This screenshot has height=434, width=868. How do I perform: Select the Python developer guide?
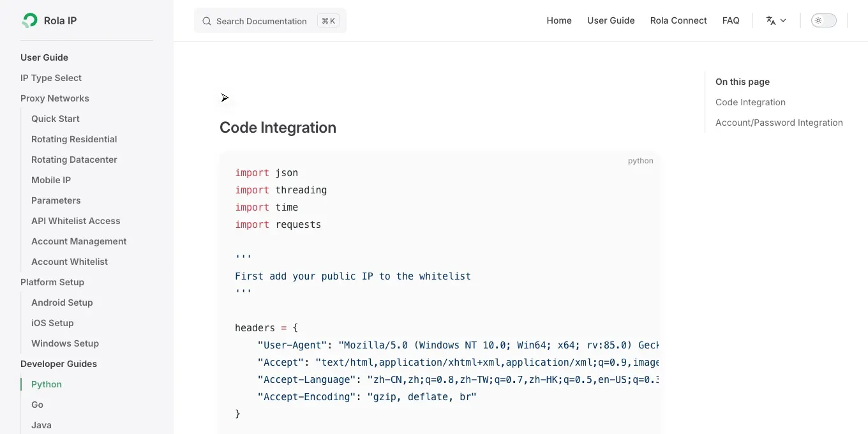[47, 384]
